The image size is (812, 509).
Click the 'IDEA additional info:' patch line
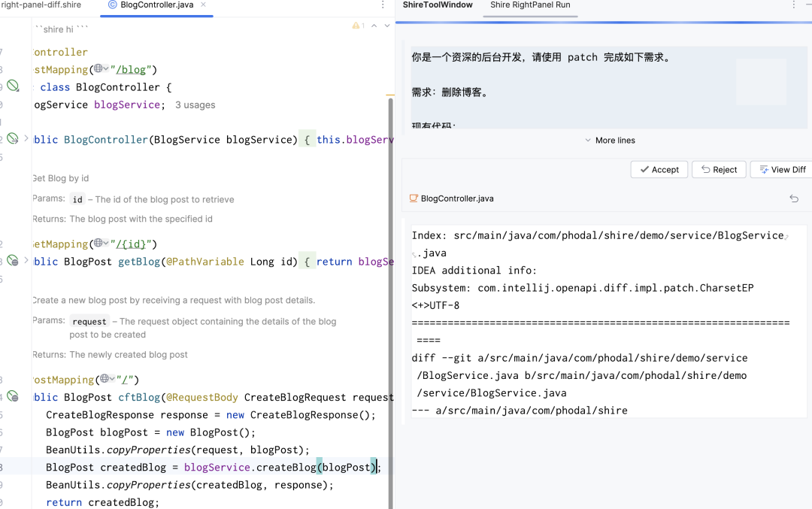click(x=474, y=271)
